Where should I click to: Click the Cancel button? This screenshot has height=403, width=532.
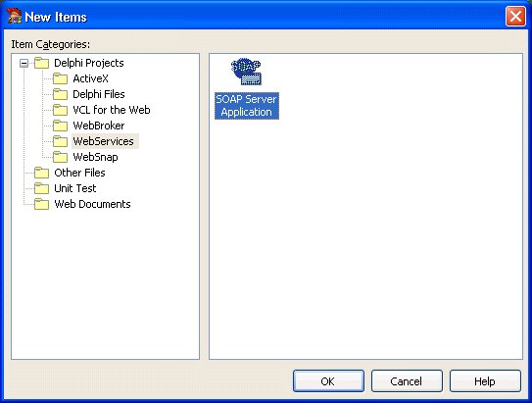[407, 380]
